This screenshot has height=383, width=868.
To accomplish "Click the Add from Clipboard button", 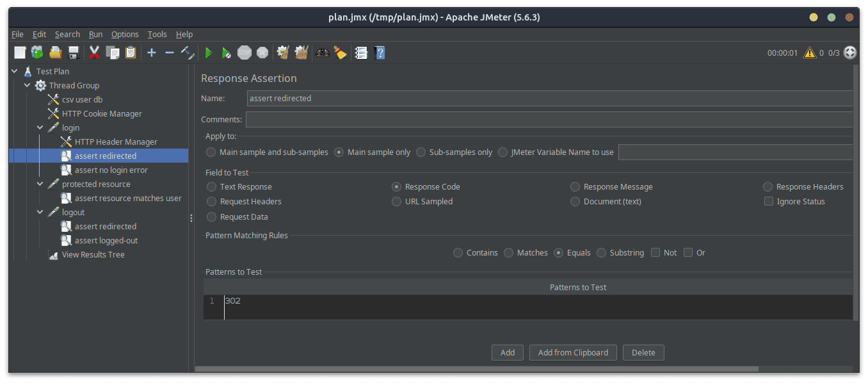I will [573, 352].
